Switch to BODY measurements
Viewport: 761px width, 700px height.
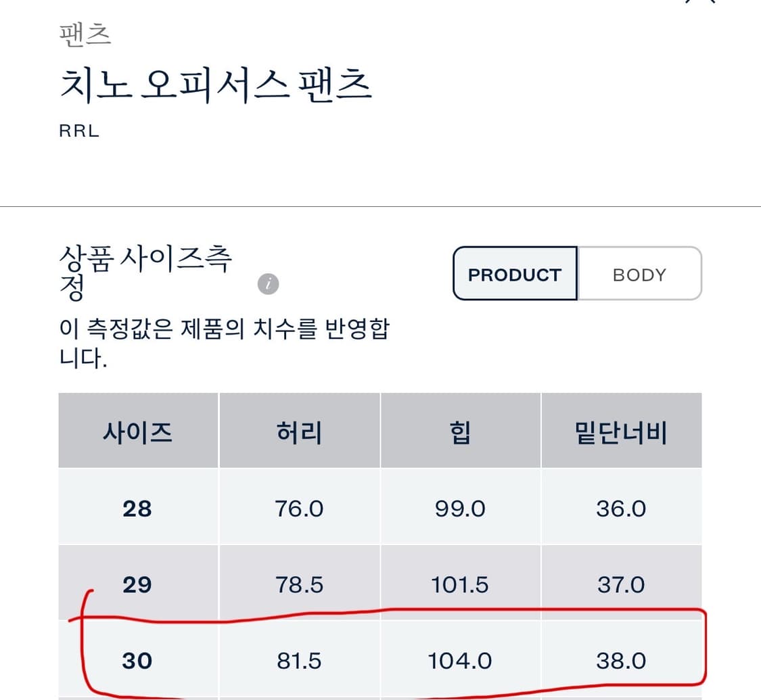639,275
